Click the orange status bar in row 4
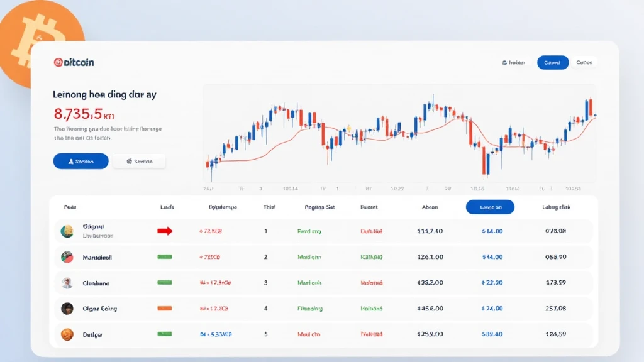Screen dimensions: 644x362 click(165, 309)
